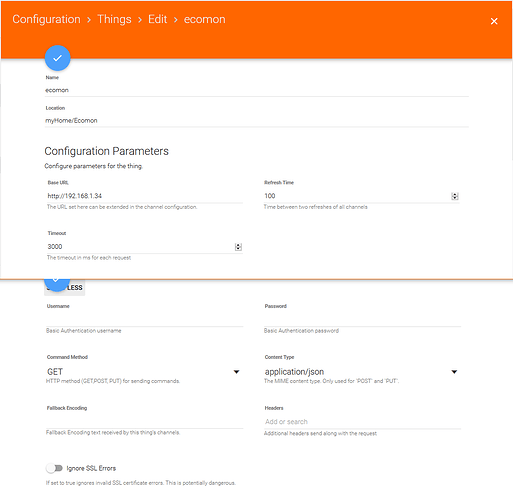This screenshot has height=500, width=513.
Task: Open Things in the breadcrumb
Action: pos(114,19)
